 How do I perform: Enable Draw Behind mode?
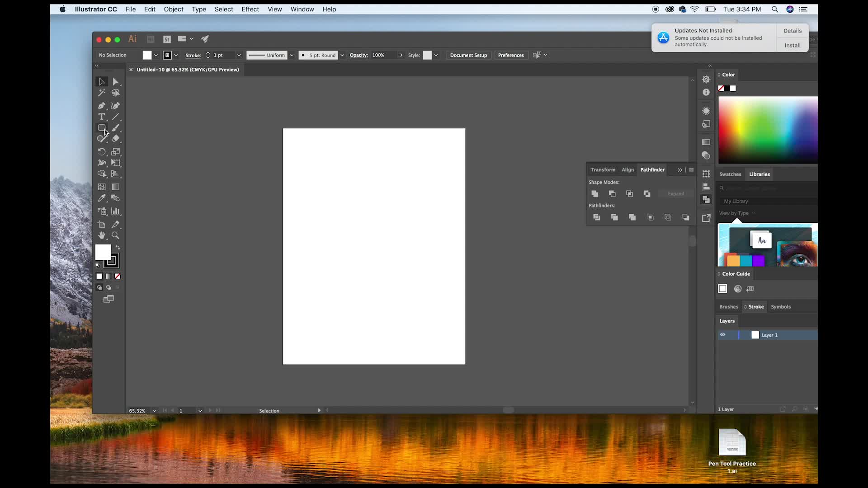pos(108,287)
